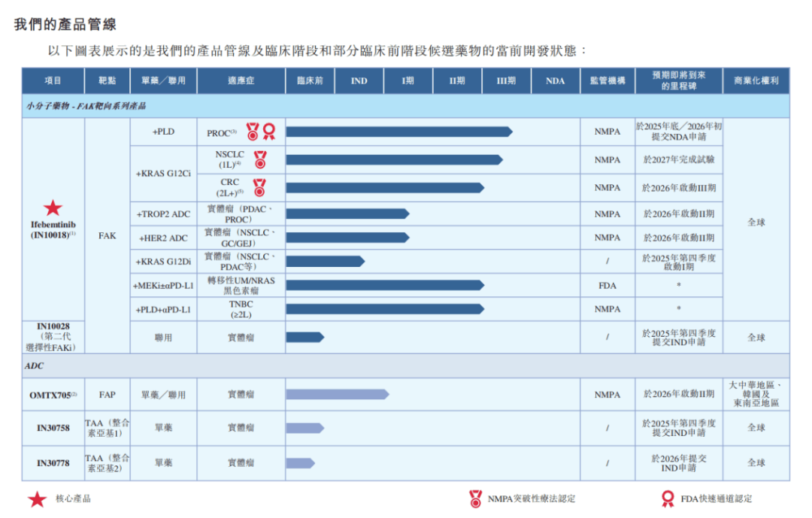The height and width of the screenshot is (518, 812).
Task: Click the III期 phase column header
Action: [x=506, y=80]
